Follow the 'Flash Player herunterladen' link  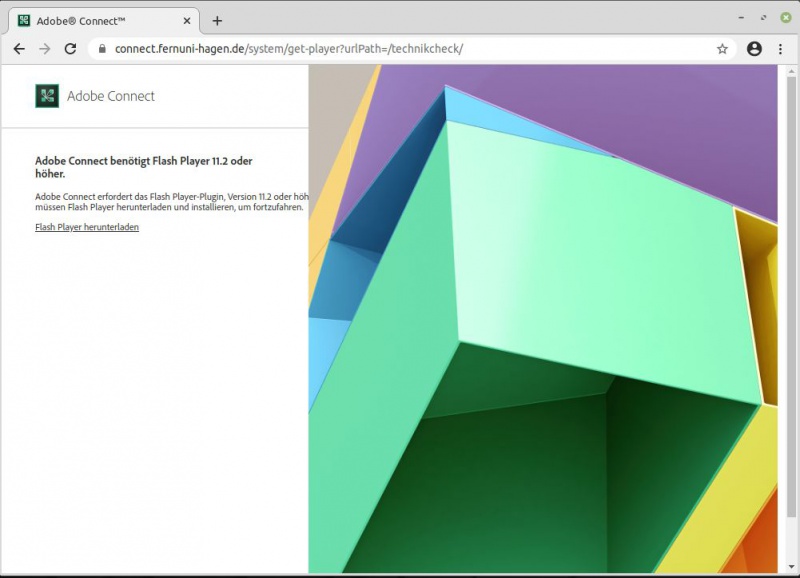tap(87, 227)
